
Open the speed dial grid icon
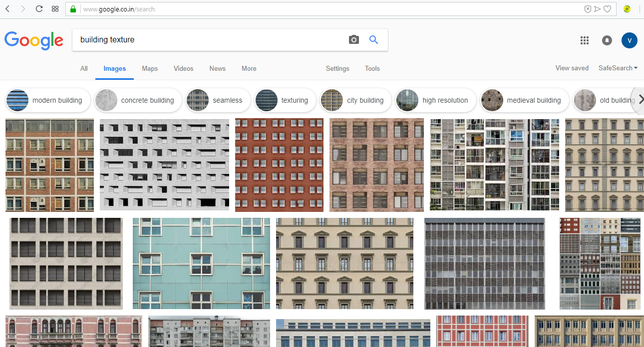point(55,9)
